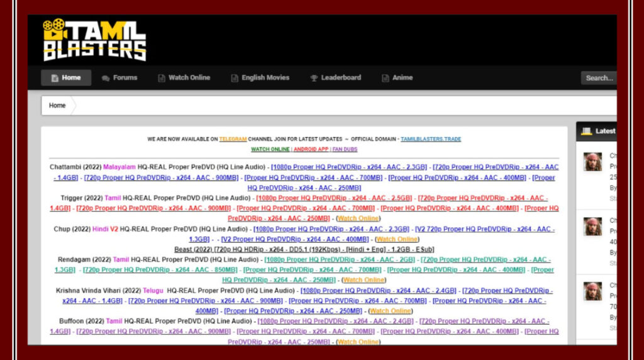
Task: Click the Anime page icon
Action: [x=386, y=78]
